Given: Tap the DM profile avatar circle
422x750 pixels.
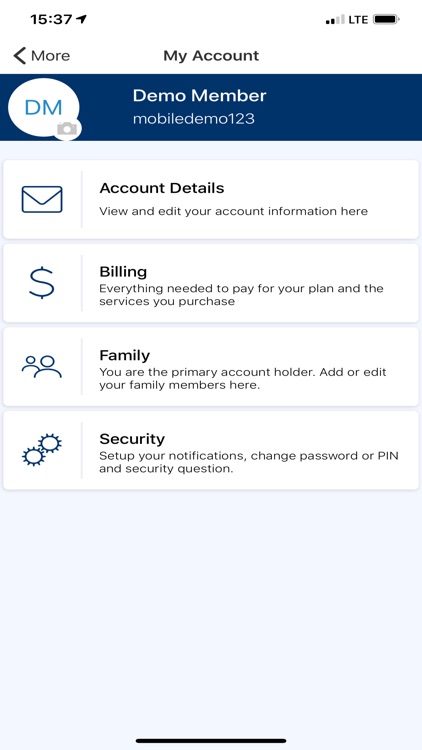Looking at the screenshot, I should (x=44, y=108).
